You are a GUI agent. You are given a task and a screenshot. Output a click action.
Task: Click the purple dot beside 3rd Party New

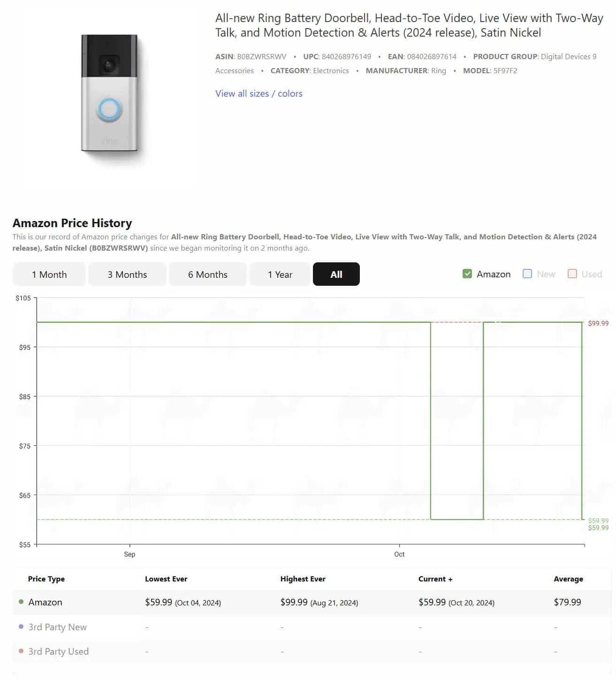click(21, 627)
